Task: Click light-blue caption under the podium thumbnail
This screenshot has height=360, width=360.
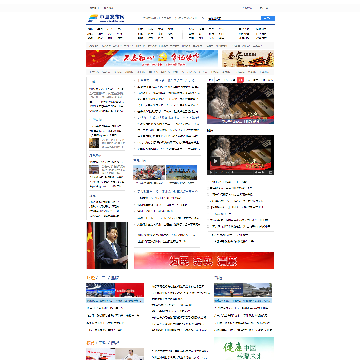Action: pyautogui.click(x=243, y=300)
